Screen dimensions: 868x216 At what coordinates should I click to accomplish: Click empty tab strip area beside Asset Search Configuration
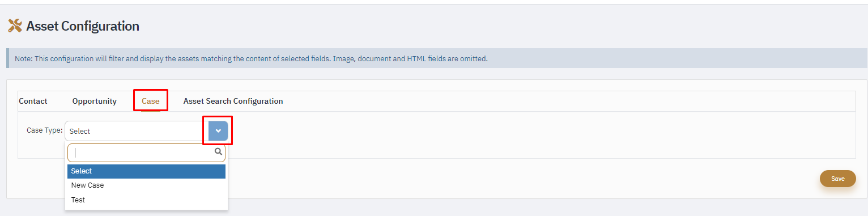567,101
